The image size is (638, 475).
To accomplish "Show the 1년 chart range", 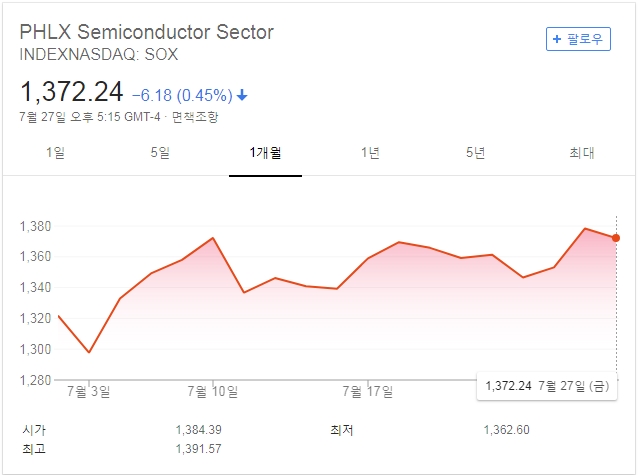I will [x=370, y=153].
